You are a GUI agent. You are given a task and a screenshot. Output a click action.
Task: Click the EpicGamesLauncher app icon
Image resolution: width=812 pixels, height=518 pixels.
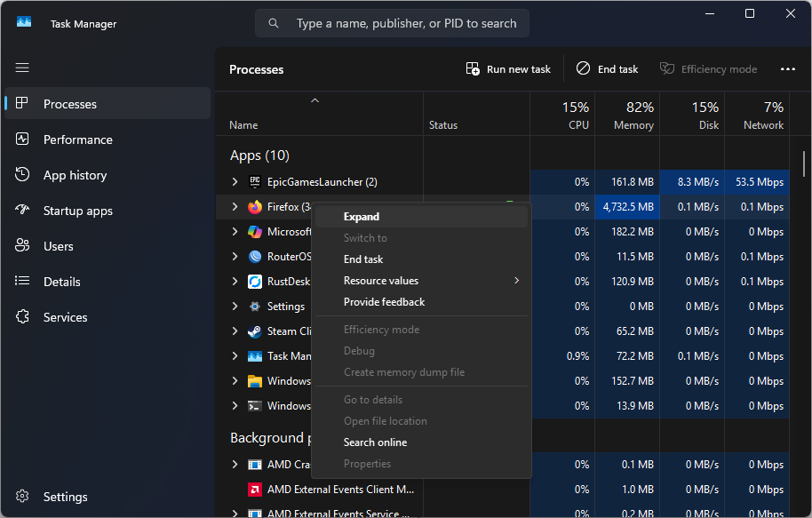[255, 182]
